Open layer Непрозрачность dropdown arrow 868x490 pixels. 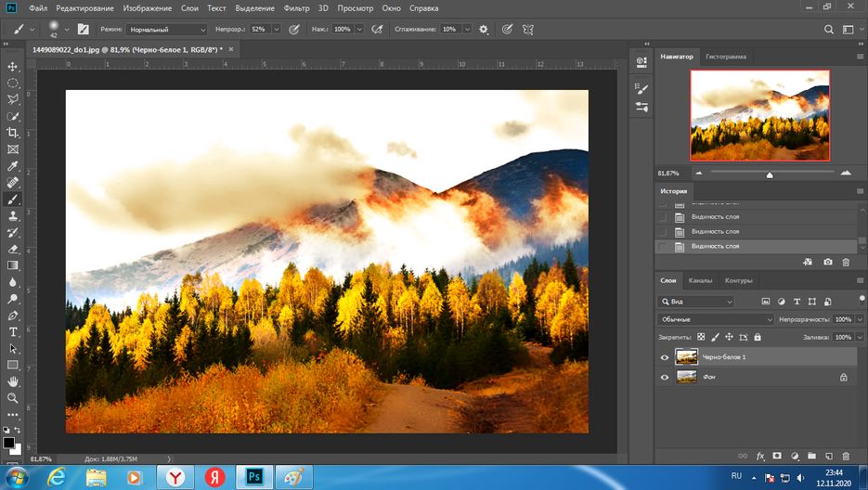point(860,319)
